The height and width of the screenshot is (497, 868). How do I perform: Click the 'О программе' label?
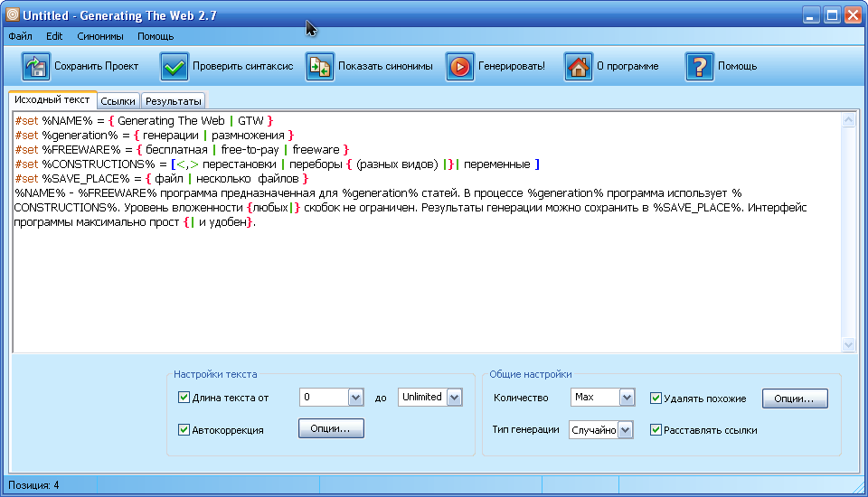point(627,66)
